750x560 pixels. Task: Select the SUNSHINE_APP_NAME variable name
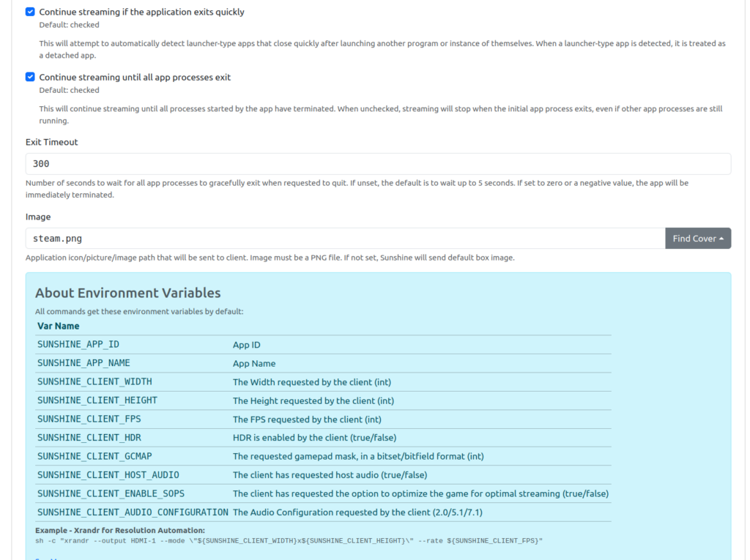[83, 363]
